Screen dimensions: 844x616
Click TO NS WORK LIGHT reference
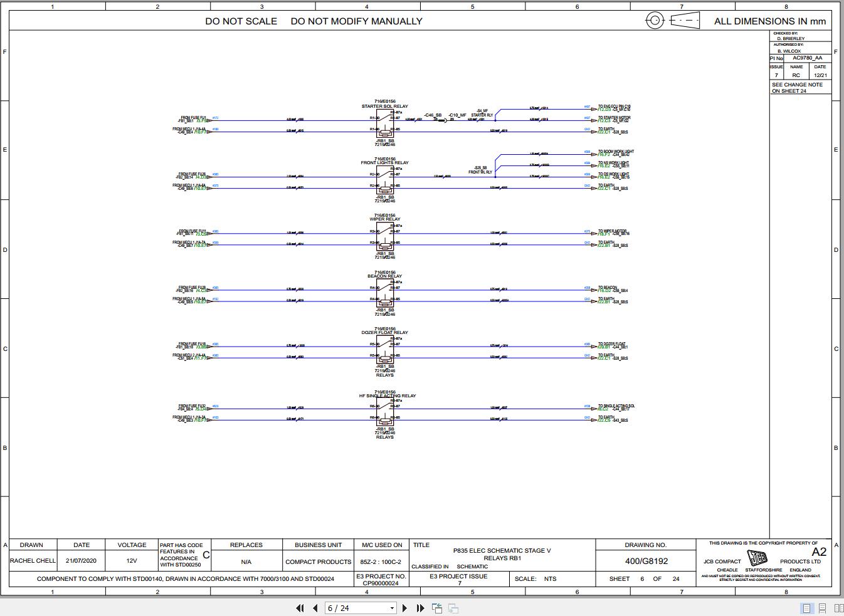(613, 163)
